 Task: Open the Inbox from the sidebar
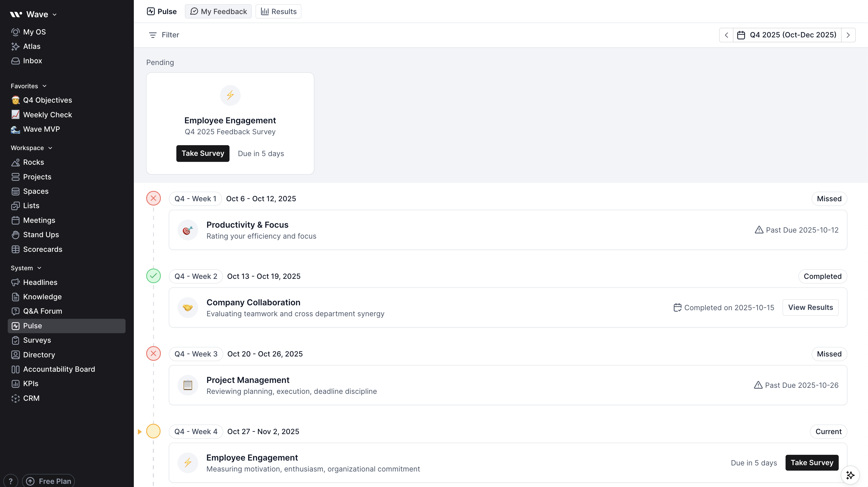coord(32,61)
